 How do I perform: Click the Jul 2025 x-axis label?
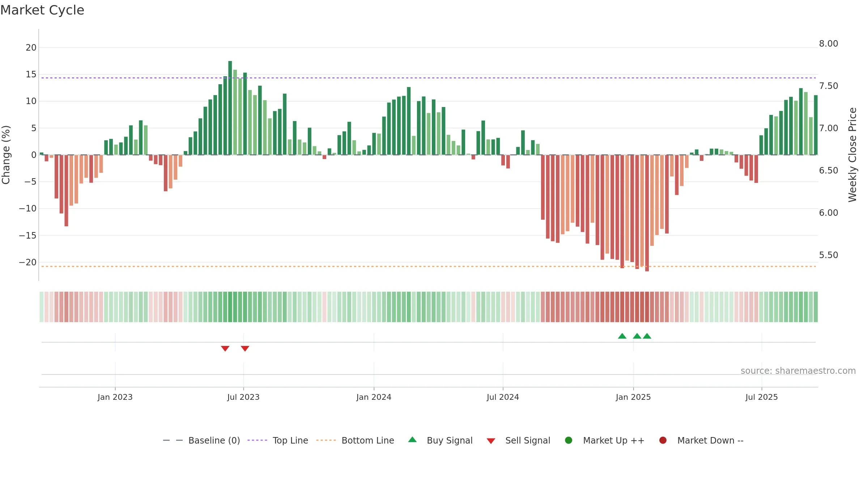pos(762,397)
